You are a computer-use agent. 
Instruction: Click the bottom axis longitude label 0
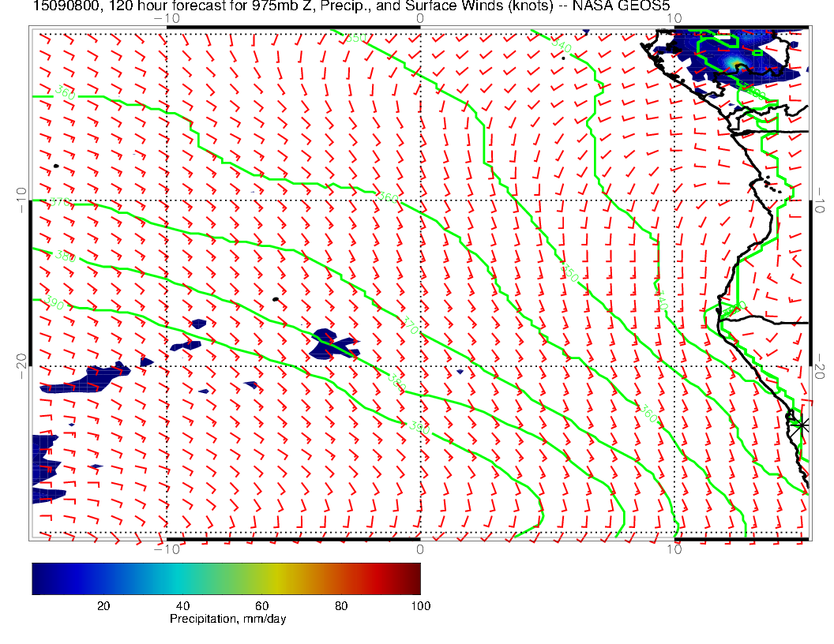[419, 550]
